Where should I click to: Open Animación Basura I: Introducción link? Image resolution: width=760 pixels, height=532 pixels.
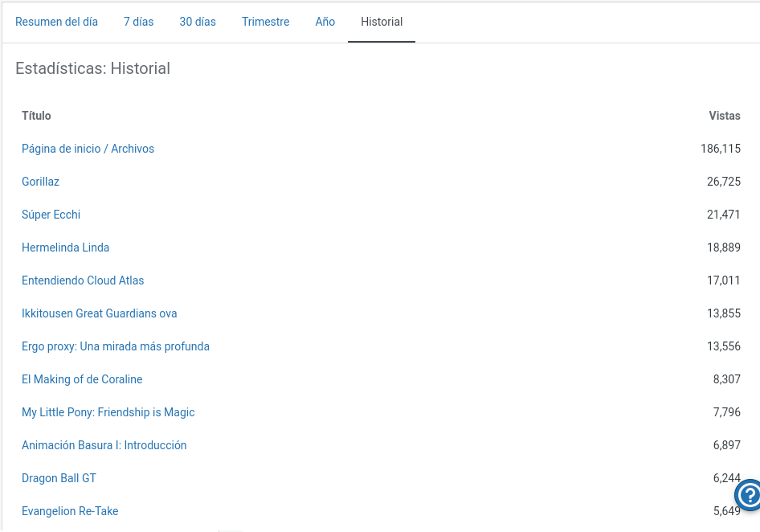104,445
